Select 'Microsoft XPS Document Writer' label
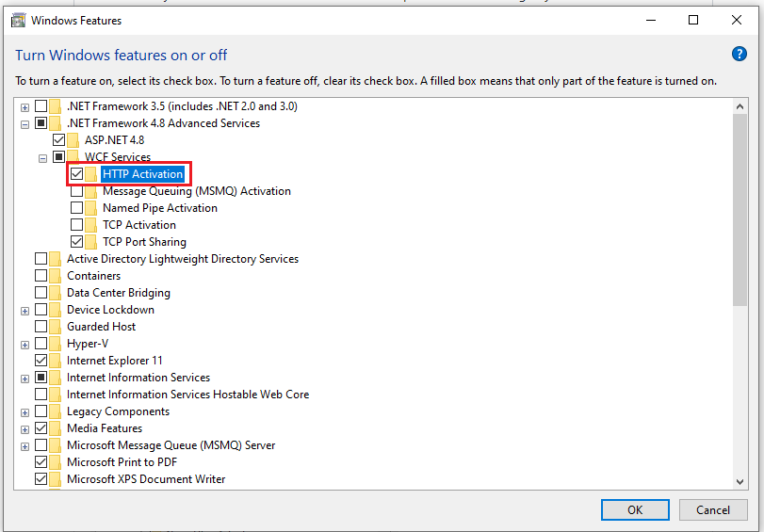The width and height of the screenshot is (764, 532). pos(146,479)
